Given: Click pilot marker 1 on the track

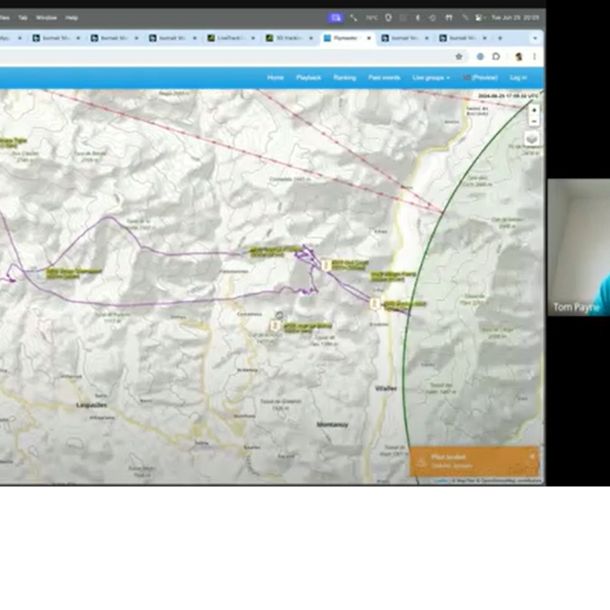Looking at the screenshot, I should point(375,303).
